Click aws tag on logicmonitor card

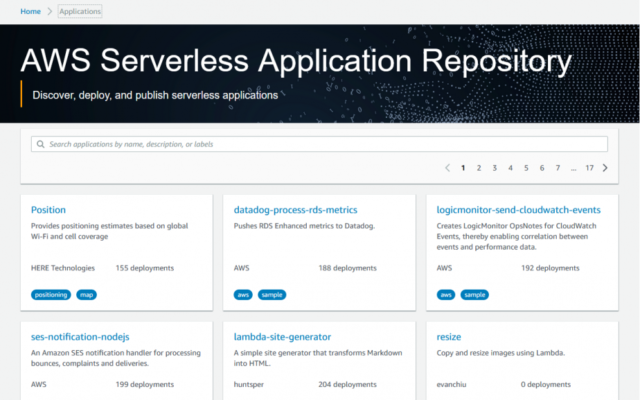click(446, 295)
